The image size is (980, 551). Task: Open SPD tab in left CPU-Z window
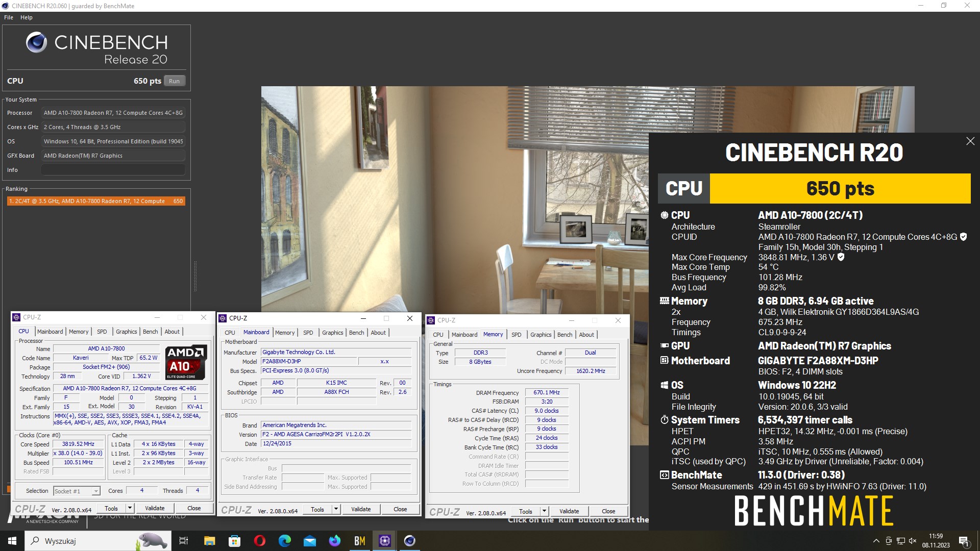coord(102,332)
